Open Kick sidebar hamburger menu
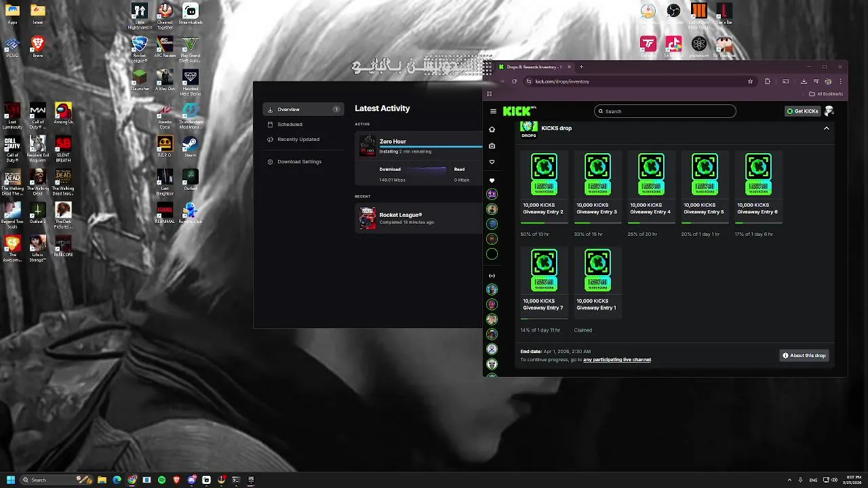Screen dimensions: 868x488 point(493,111)
